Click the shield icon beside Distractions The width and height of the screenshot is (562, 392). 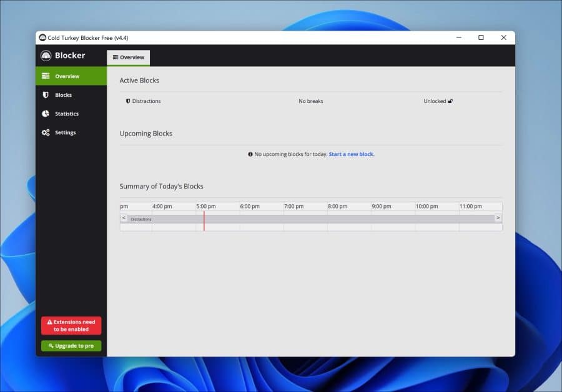128,101
